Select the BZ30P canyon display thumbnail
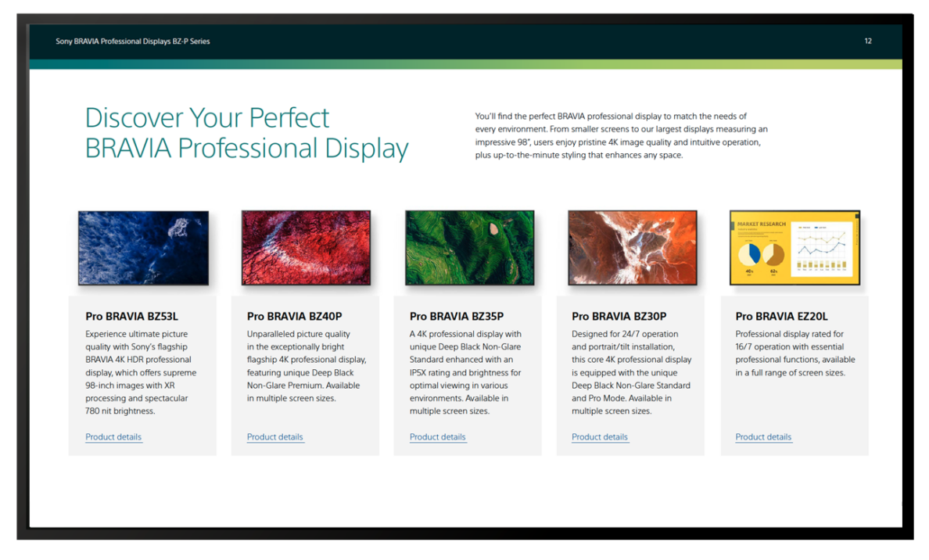This screenshot has height=560, width=929. (631, 246)
